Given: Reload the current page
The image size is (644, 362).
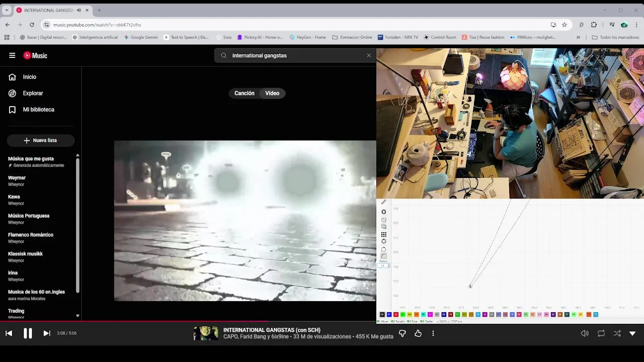Looking at the screenshot, I should [x=32, y=25].
